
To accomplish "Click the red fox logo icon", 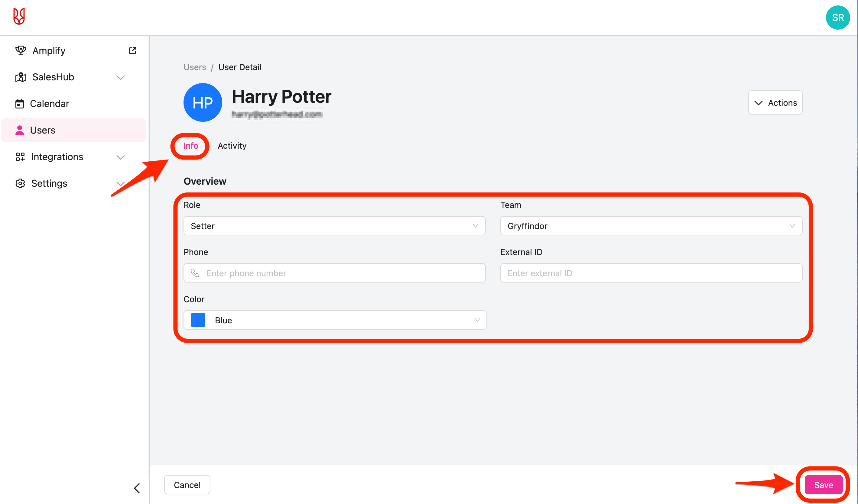I will [19, 16].
